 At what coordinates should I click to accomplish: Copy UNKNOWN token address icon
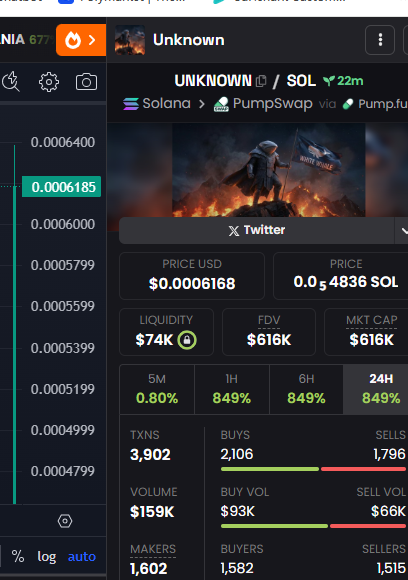pyautogui.click(x=261, y=81)
